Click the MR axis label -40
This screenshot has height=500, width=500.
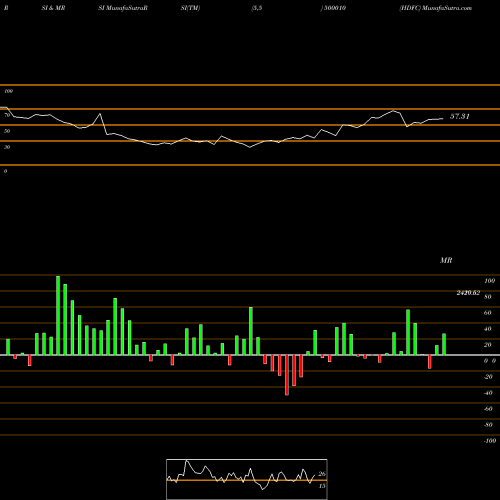point(488,393)
